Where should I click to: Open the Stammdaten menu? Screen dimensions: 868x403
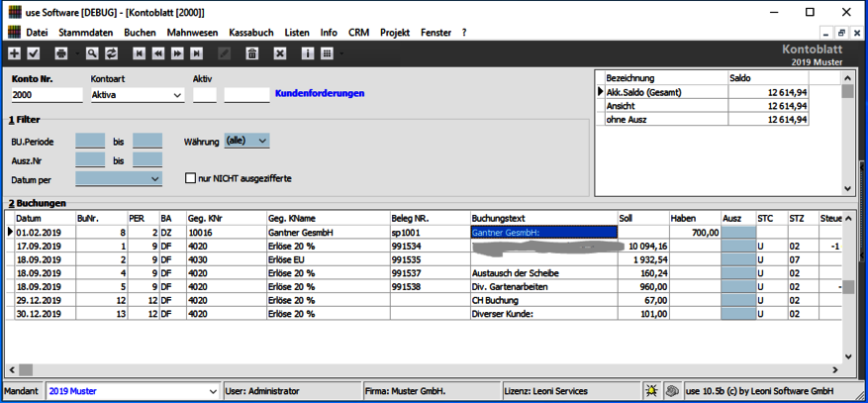tap(85, 33)
